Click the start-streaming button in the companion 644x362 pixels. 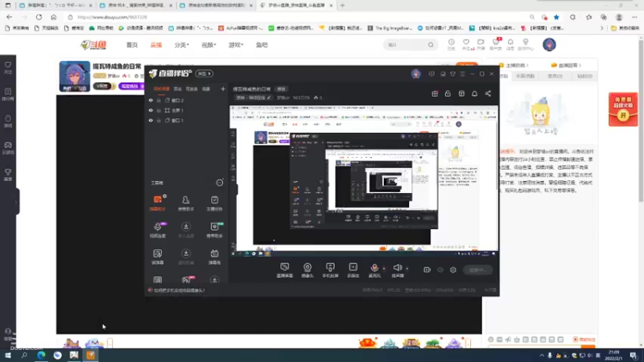pyautogui.click(x=477, y=269)
